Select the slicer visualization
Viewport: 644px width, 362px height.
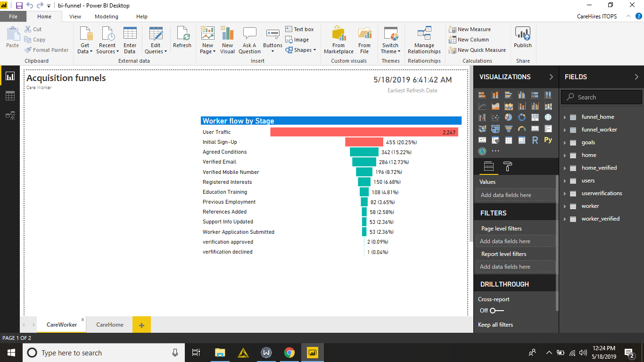pos(495,140)
